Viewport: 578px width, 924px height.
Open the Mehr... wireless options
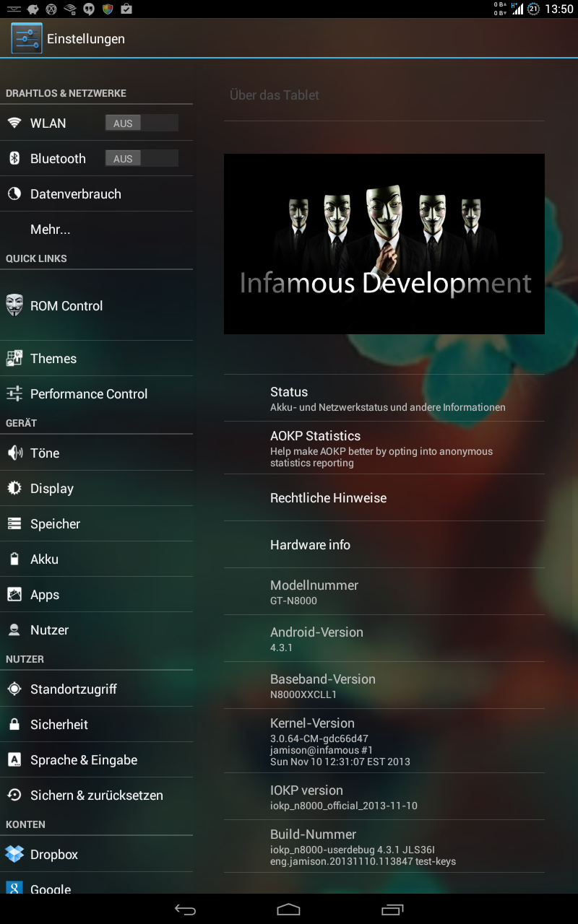coord(96,230)
